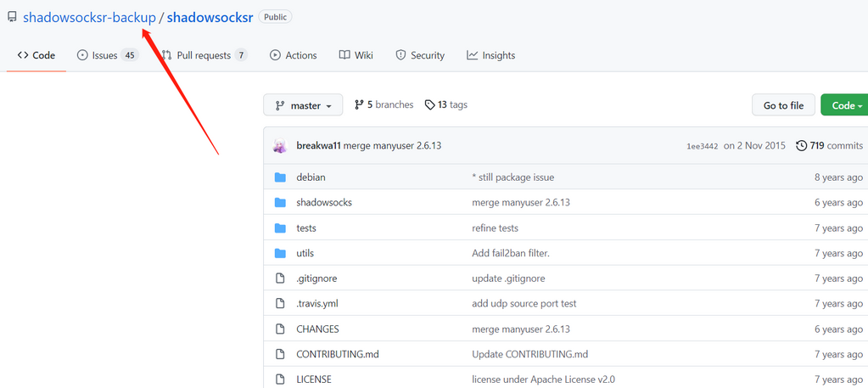The height and width of the screenshot is (388, 868).
Task: Click the CONTRIBUTING.md file icon
Action: pos(280,354)
